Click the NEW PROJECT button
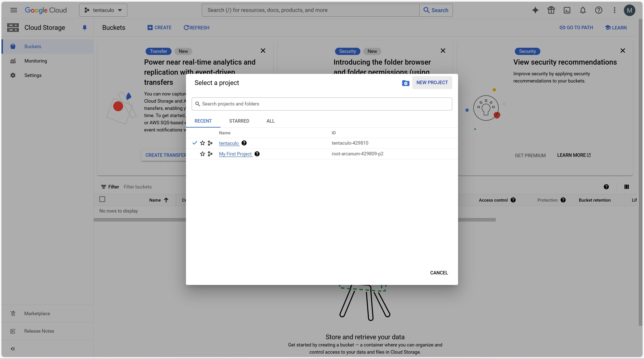Viewport: 644px width, 359px height. coord(432,82)
